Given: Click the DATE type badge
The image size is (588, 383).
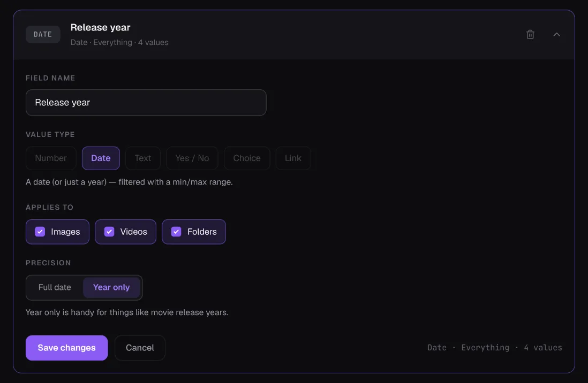Looking at the screenshot, I should 43,34.
